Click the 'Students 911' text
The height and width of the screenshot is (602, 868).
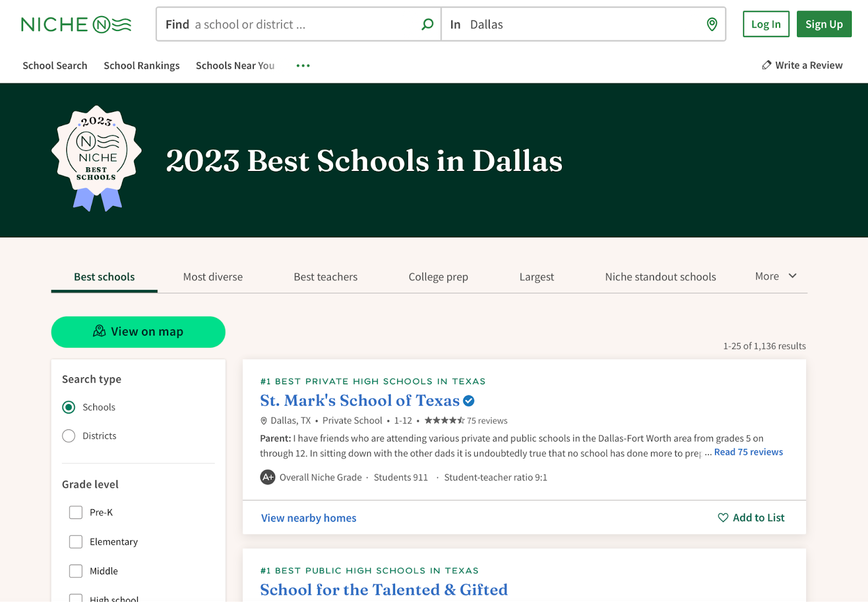click(x=401, y=477)
